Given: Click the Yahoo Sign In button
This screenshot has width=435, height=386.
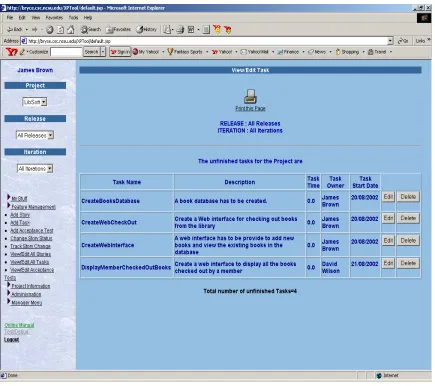Looking at the screenshot, I should tap(120, 52).
